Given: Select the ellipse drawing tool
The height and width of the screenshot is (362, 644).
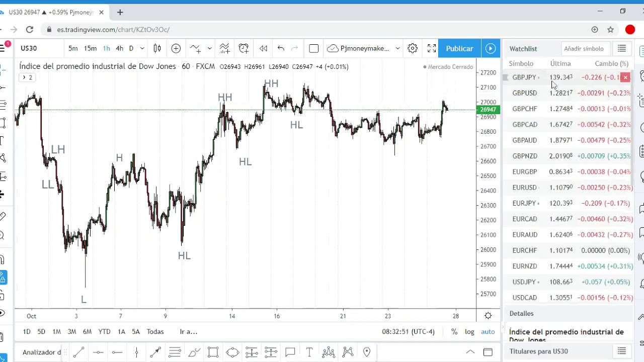Looking at the screenshot, I should coord(232,352).
